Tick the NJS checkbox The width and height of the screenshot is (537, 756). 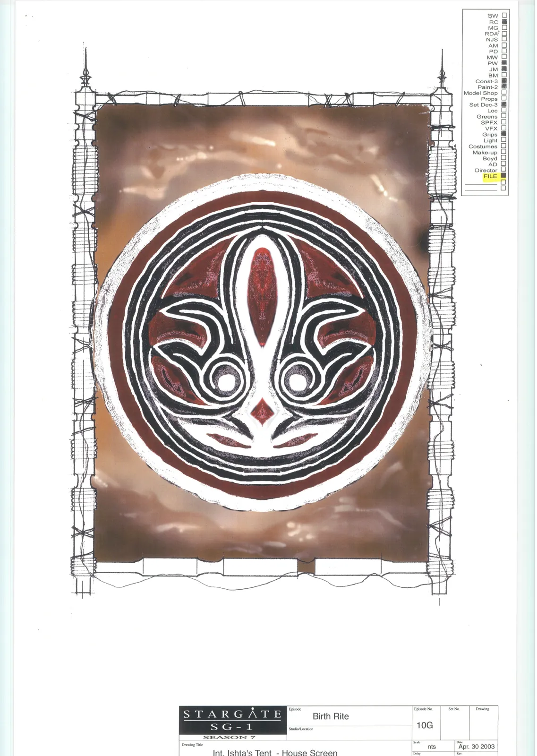tap(504, 39)
